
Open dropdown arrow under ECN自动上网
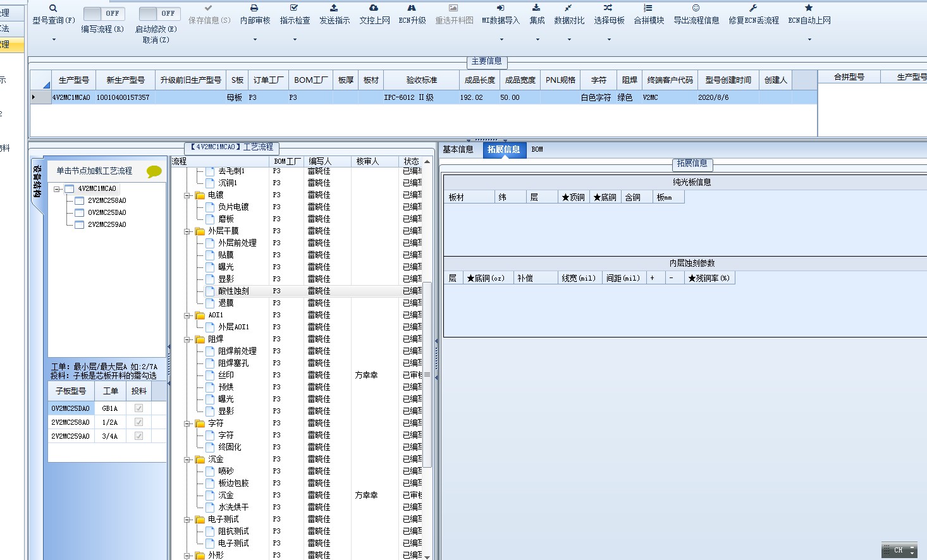click(x=809, y=40)
